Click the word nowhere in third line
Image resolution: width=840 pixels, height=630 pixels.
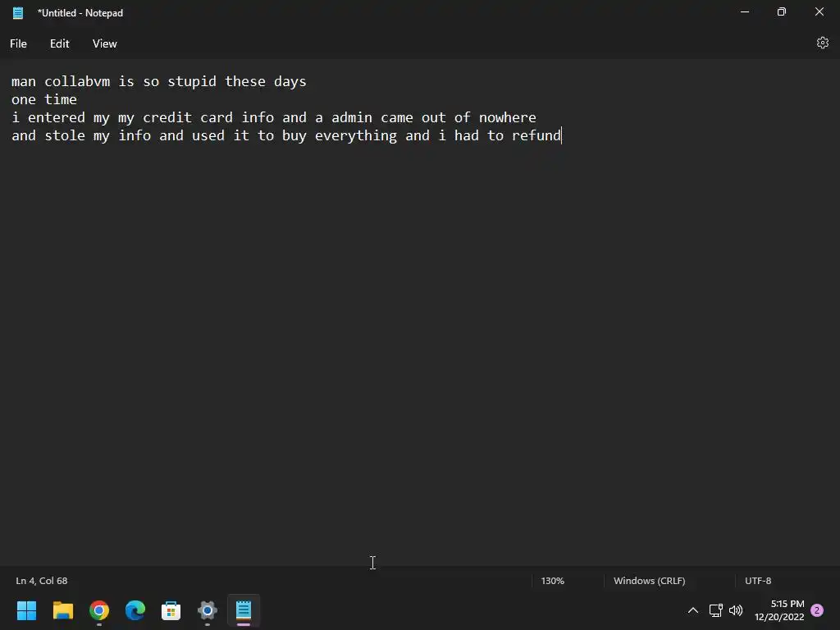tap(507, 117)
